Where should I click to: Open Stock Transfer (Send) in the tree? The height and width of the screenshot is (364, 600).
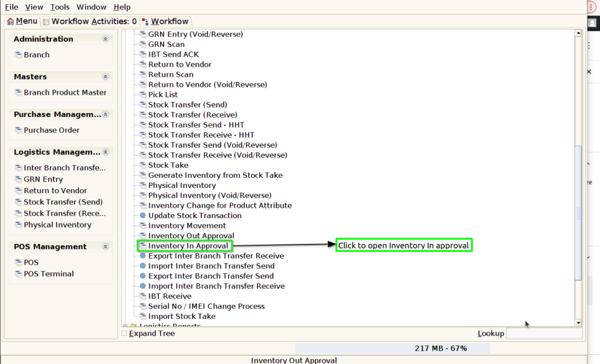[x=187, y=104]
